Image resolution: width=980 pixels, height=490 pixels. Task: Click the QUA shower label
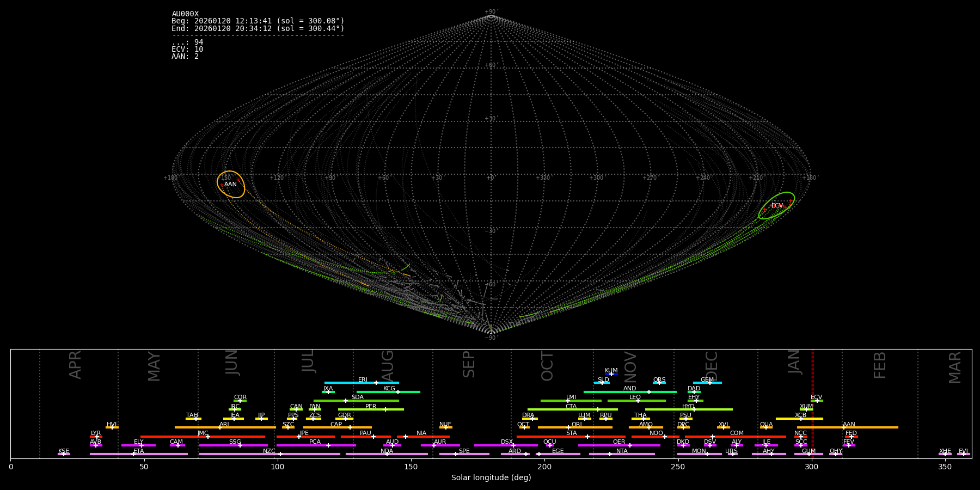tap(766, 425)
